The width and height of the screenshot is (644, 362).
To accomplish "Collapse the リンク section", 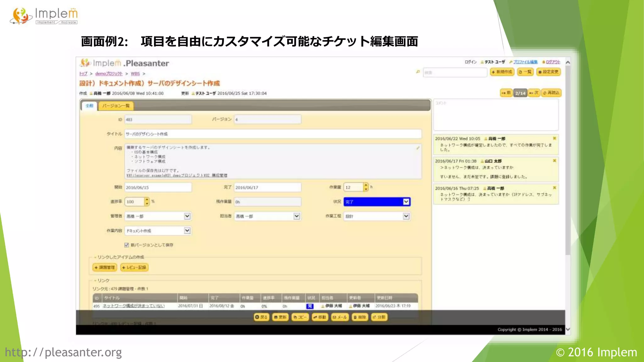I will [102, 280].
